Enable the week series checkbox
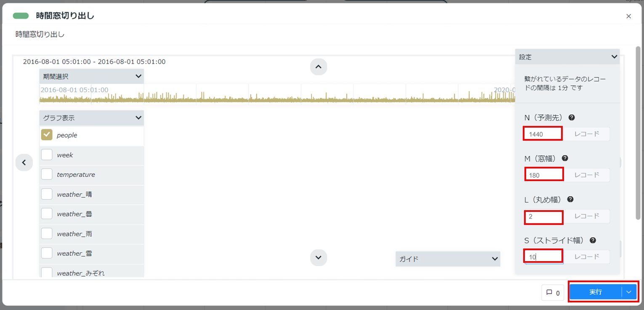 [47, 155]
